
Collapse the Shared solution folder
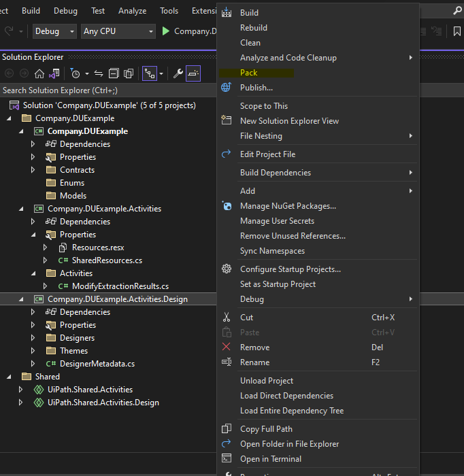9,377
